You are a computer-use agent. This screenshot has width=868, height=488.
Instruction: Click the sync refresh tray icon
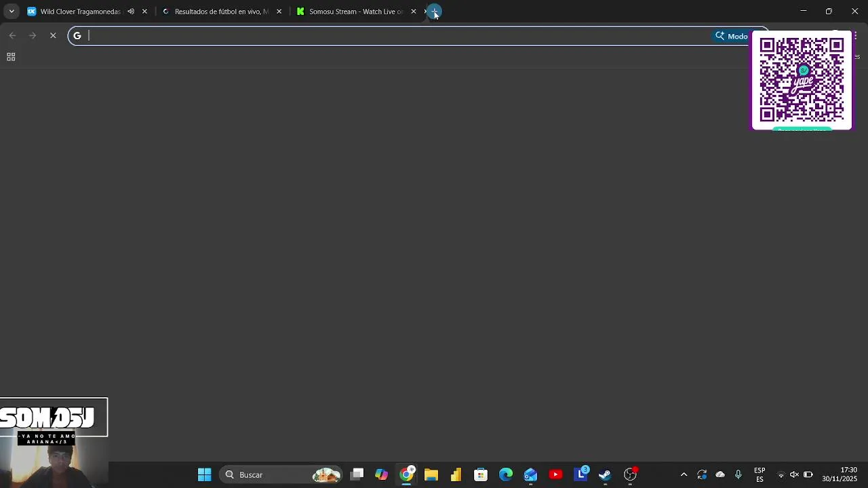(702, 474)
